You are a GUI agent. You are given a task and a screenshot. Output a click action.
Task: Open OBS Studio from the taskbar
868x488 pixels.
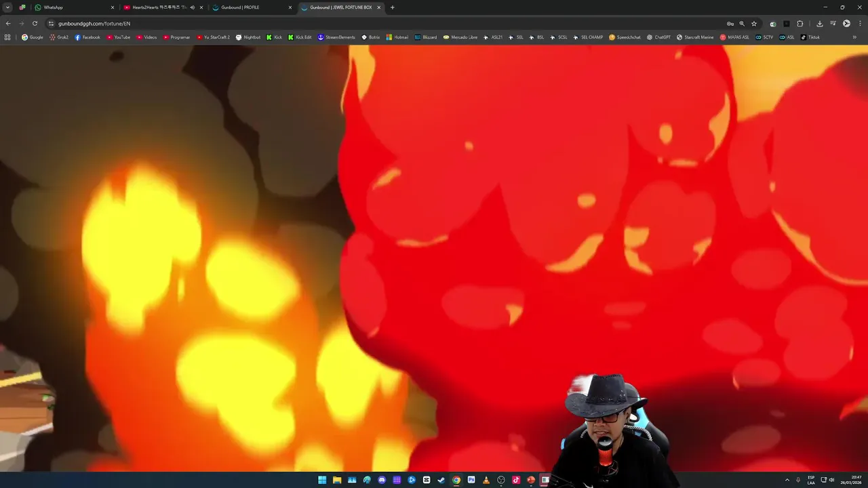(501, 480)
